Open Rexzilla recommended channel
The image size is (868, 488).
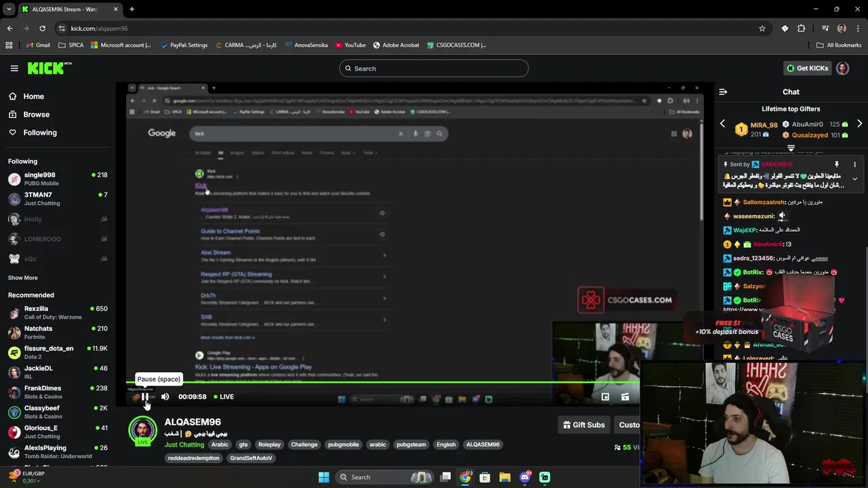(x=58, y=312)
